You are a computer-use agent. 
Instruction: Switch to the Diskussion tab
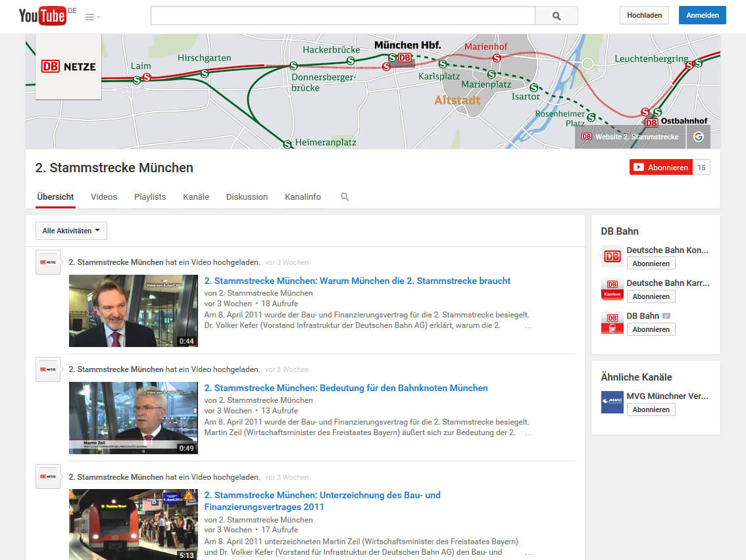247,197
